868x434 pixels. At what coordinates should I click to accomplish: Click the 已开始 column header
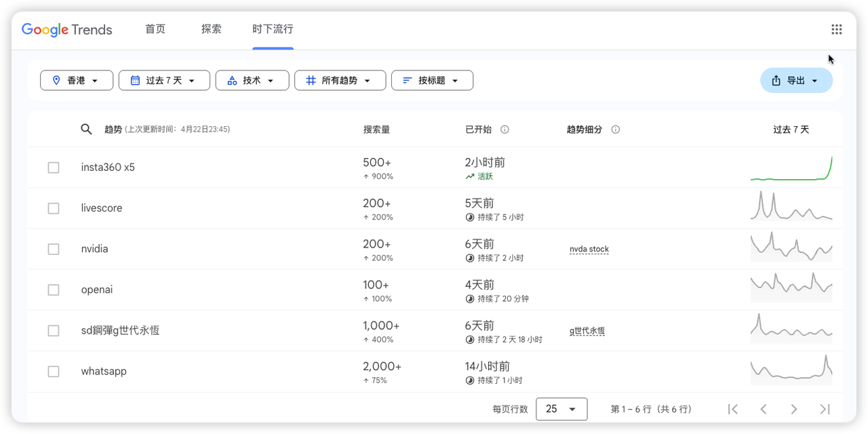(478, 130)
